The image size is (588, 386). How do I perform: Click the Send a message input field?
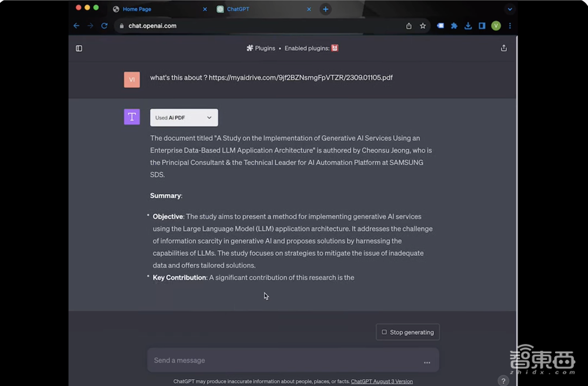pos(282,360)
